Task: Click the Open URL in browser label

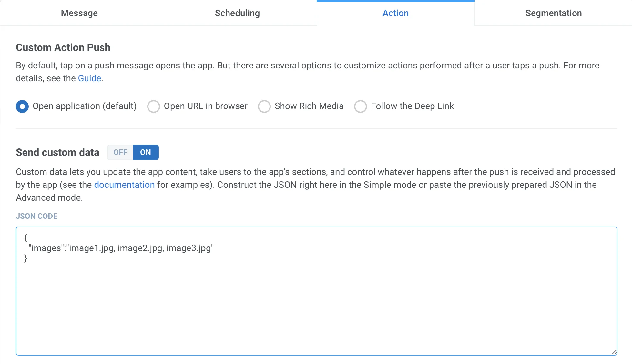Action: 205,106
